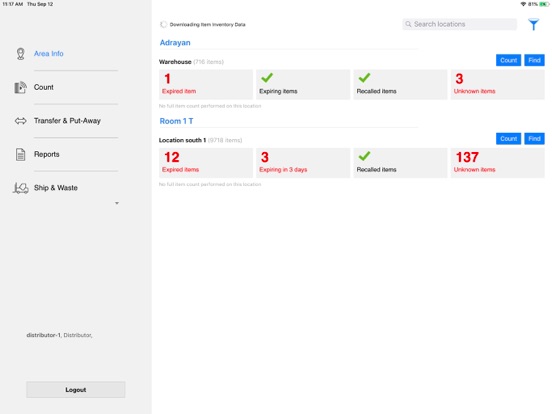Open Warehouse Recalled items tile
The height and width of the screenshot is (414, 552).
coord(400,84)
